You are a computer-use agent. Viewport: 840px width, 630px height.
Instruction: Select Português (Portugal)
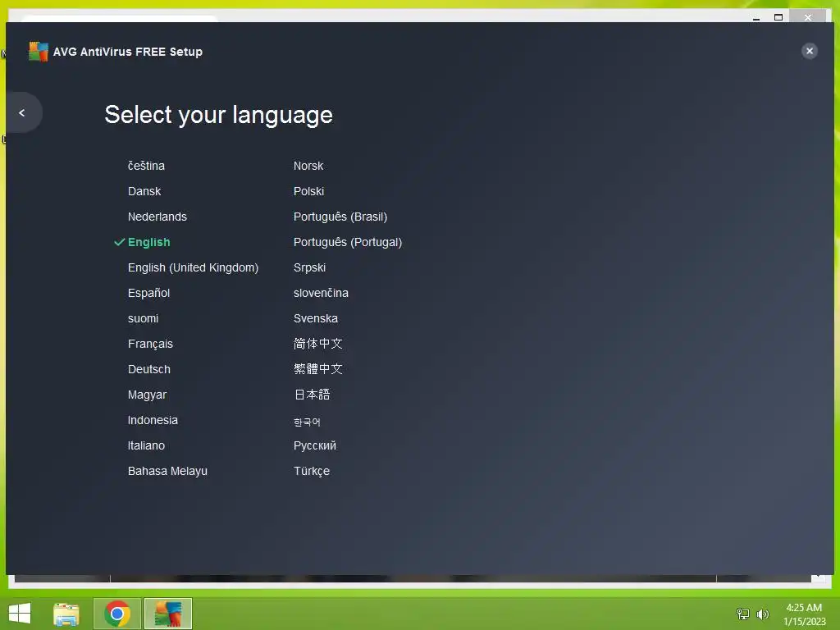348,242
